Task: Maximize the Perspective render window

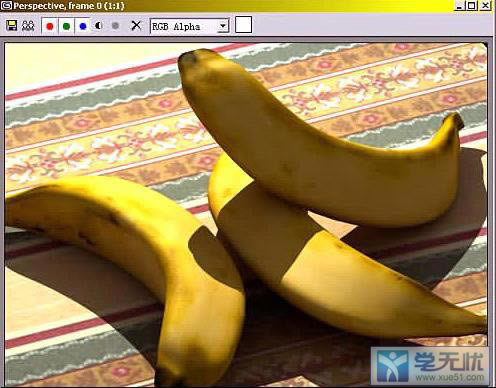Action: tap(472, 6)
